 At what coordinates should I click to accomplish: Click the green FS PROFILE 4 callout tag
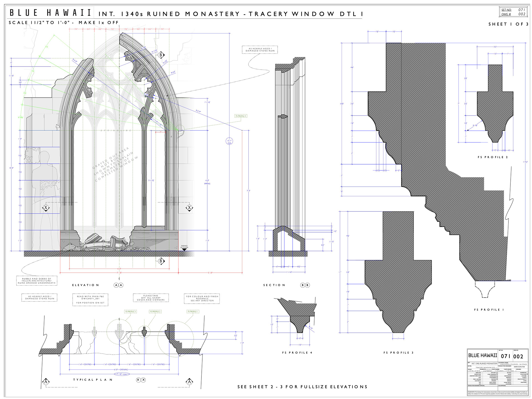coord(241,116)
